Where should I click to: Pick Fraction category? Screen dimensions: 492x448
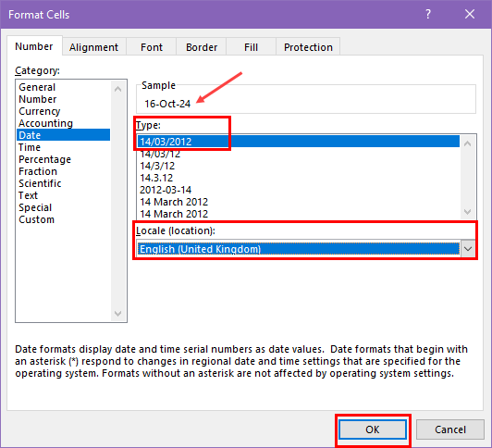pyautogui.click(x=64, y=171)
